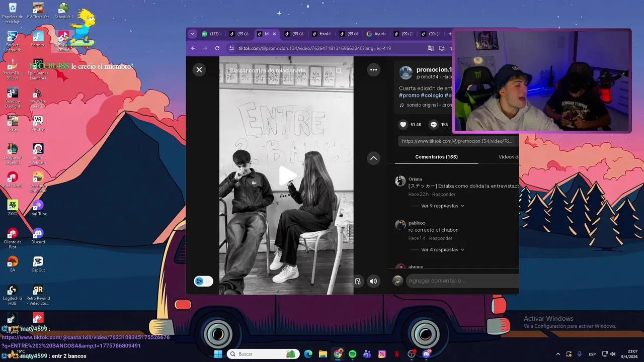Viewport: 644px width, 362px height.
Task: Open a new browser tab with plus
Action: pyautogui.click(x=450, y=34)
